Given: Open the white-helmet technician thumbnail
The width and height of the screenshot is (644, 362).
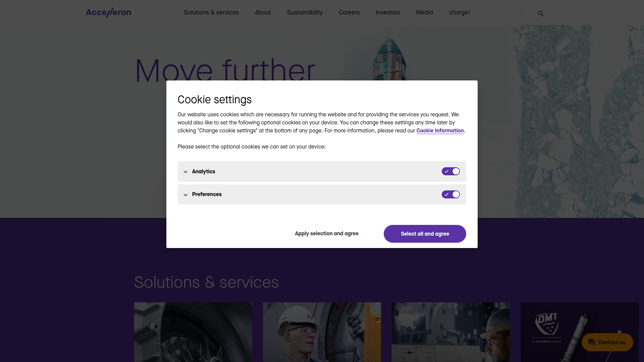Looking at the screenshot, I should 322,332.
